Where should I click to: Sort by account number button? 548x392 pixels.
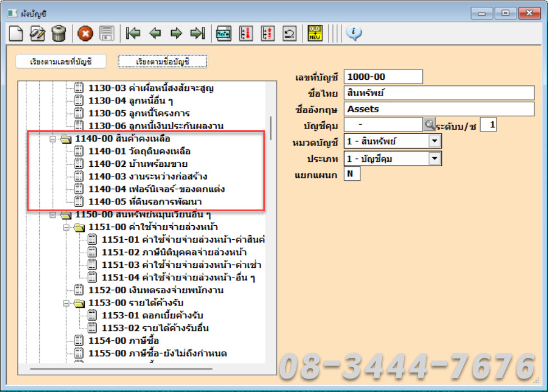point(61,62)
